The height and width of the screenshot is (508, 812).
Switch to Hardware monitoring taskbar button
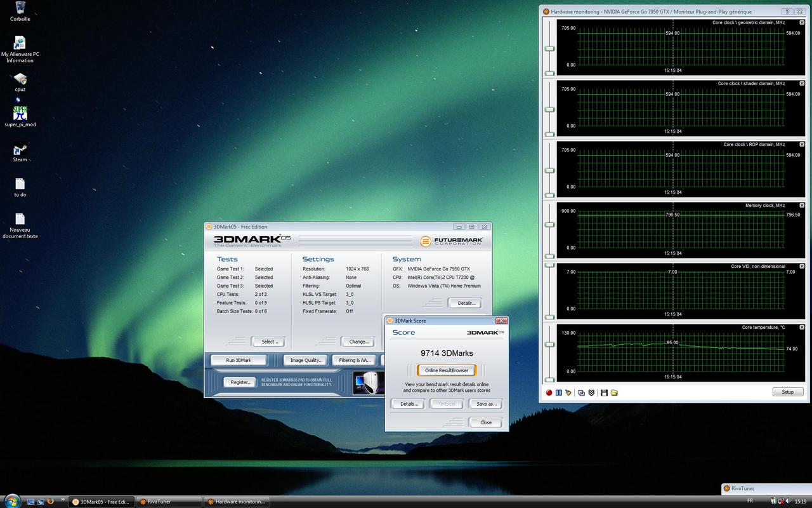click(237, 502)
